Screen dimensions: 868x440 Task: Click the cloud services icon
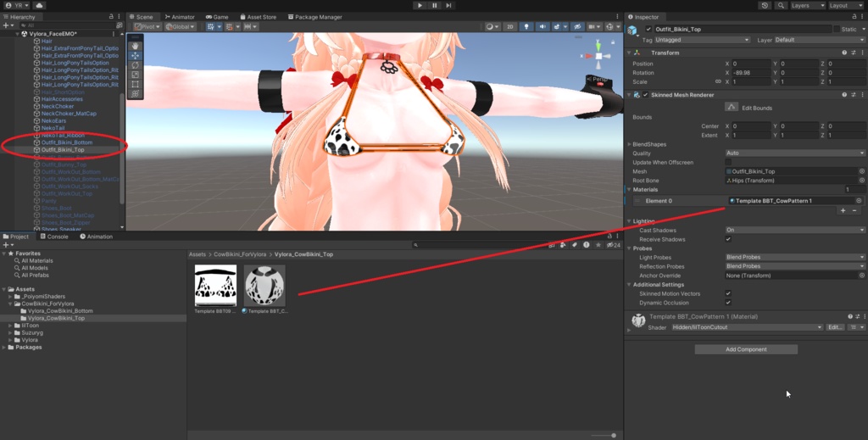point(39,6)
